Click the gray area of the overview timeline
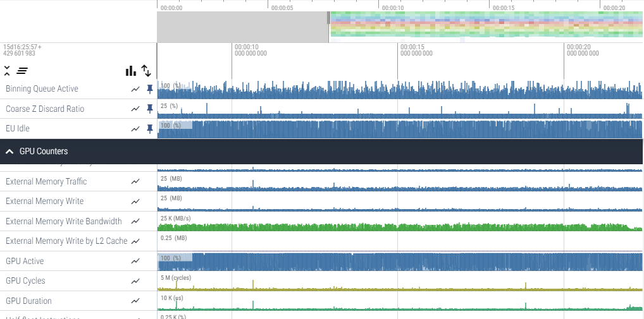Screen dimensions: 644x319 (x=243, y=27)
